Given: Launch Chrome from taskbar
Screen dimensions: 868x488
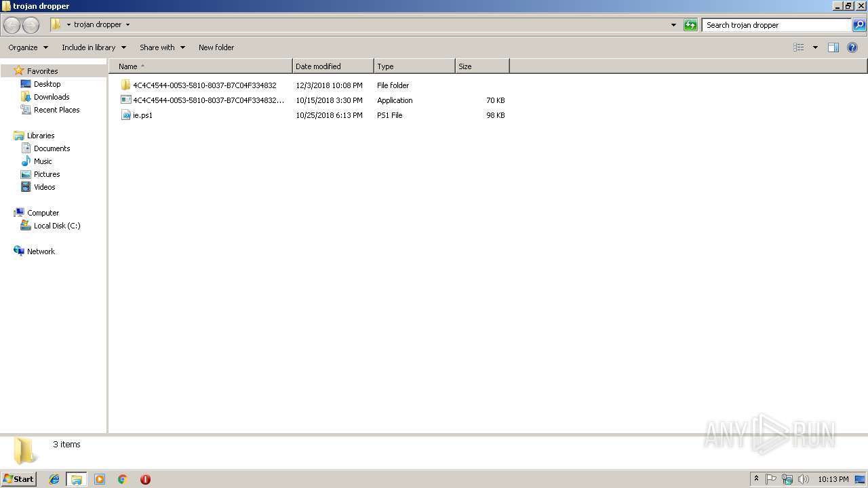Looking at the screenshot, I should [123, 479].
